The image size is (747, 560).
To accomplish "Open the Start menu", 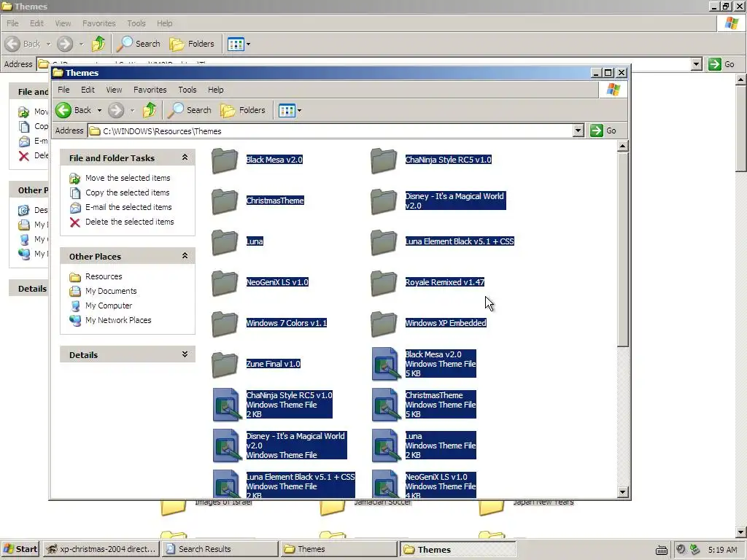I will pos(20,549).
